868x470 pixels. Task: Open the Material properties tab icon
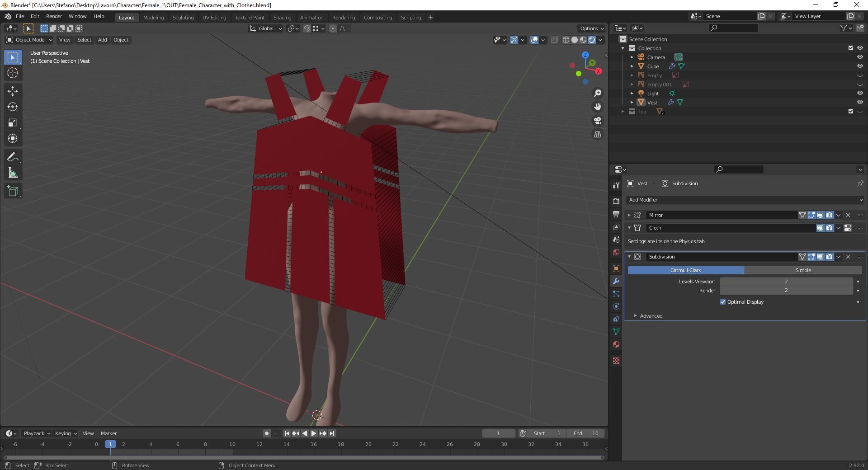pyautogui.click(x=616, y=344)
